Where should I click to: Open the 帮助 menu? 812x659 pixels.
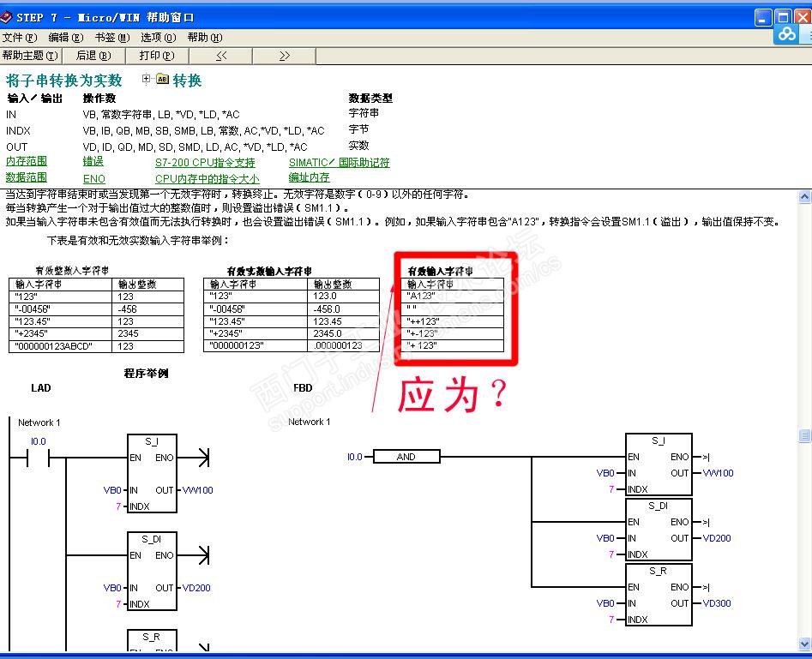click(x=205, y=37)
